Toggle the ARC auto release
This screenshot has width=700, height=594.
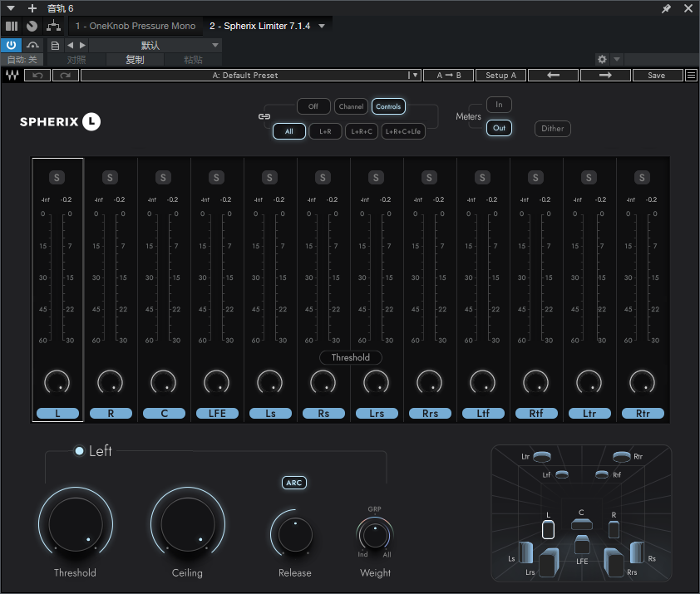click(294, 483)
